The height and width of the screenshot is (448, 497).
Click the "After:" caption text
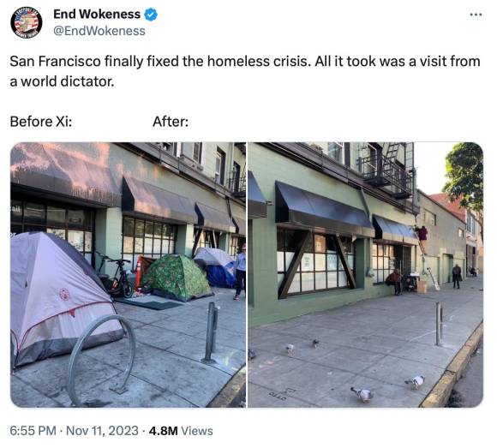(x=171, y=122)
